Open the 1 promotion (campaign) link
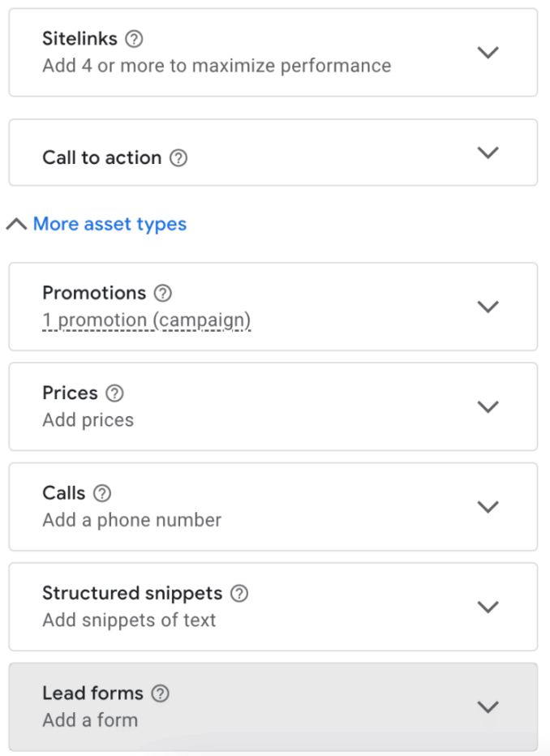The width and height of the screenshot is (550, 756). (146, 319)
